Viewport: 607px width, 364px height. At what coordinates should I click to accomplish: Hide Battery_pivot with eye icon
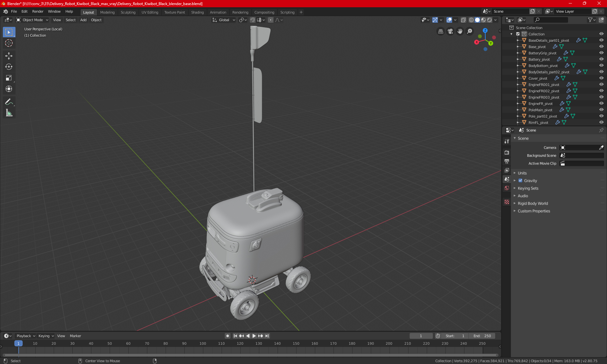tap(601, 59)
